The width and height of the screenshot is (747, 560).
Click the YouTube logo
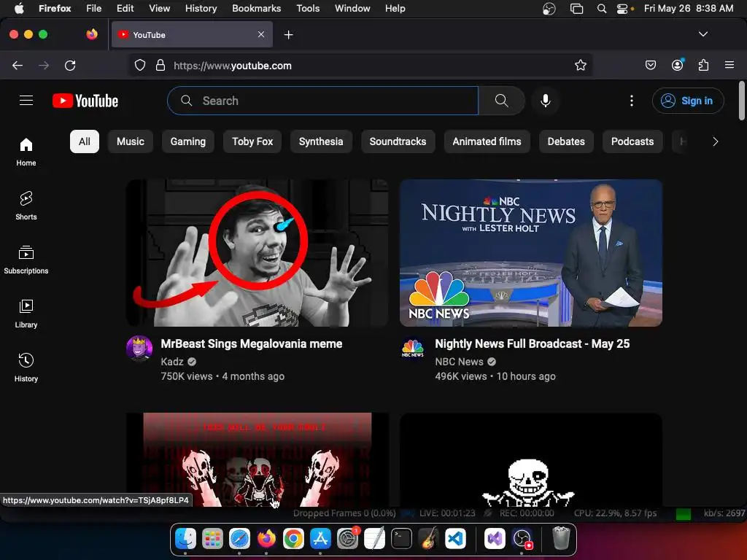(x=85, y=101)
